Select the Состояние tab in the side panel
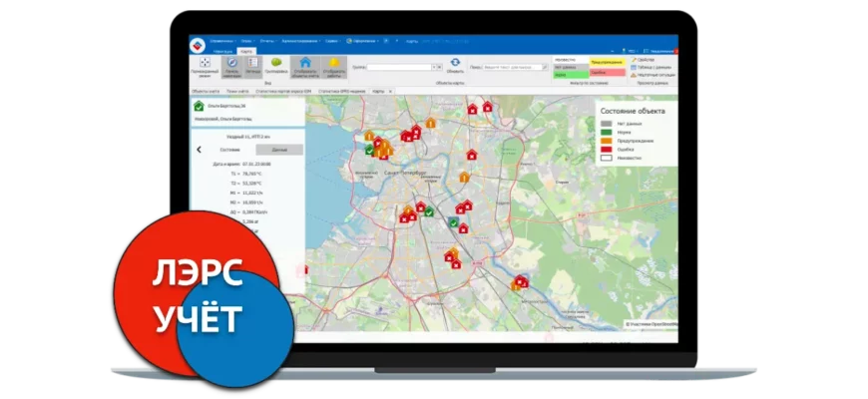 229,150
